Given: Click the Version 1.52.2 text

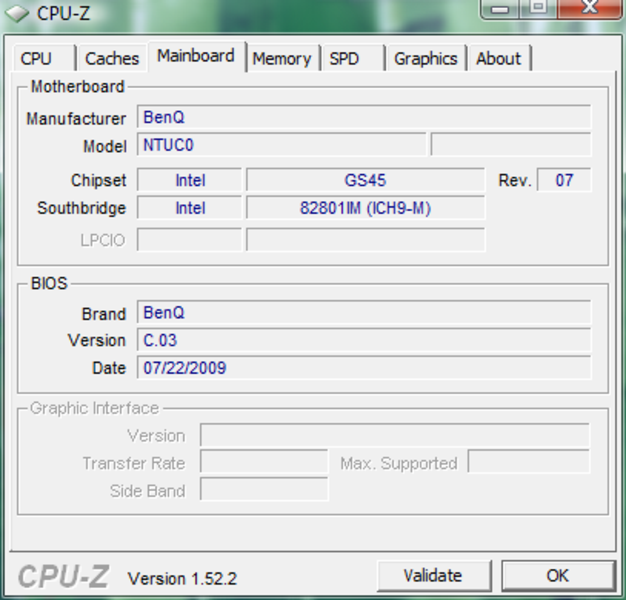Looking at the screenshot, I should (182, 578).
